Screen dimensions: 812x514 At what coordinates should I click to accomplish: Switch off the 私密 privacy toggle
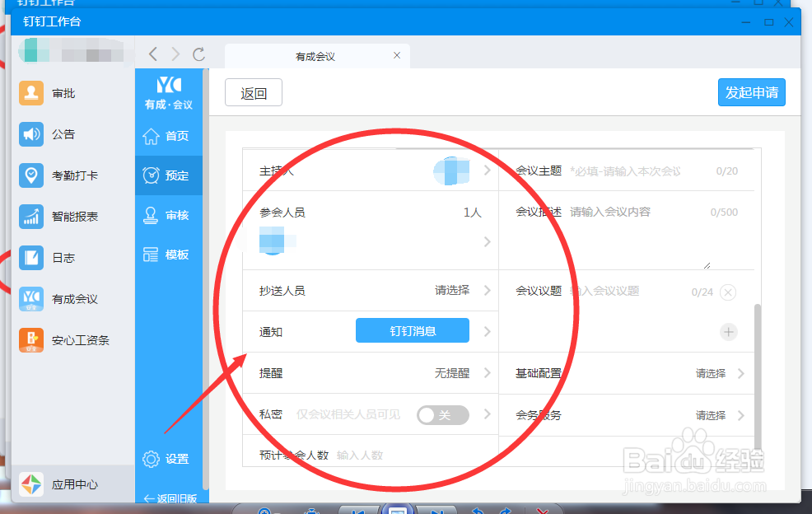pos(442,415)
